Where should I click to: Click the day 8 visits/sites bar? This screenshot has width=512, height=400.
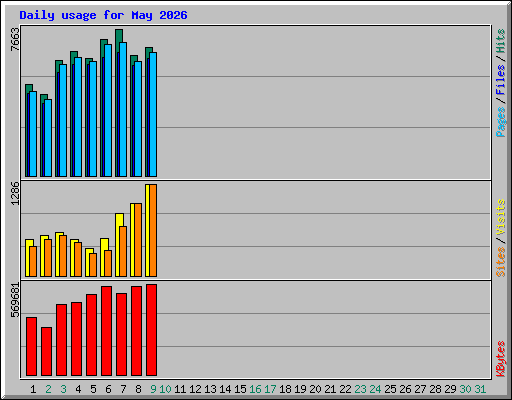click(x=136, y=240)
